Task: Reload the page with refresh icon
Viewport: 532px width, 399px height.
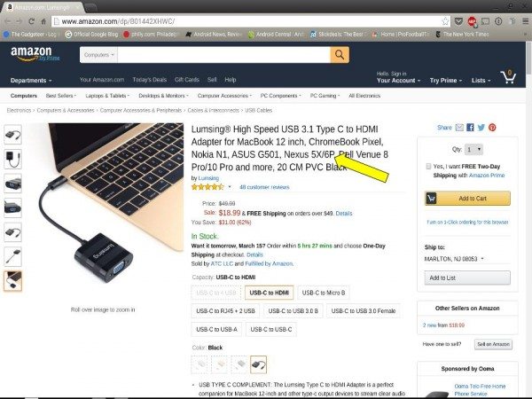Action: coord(31,21)
